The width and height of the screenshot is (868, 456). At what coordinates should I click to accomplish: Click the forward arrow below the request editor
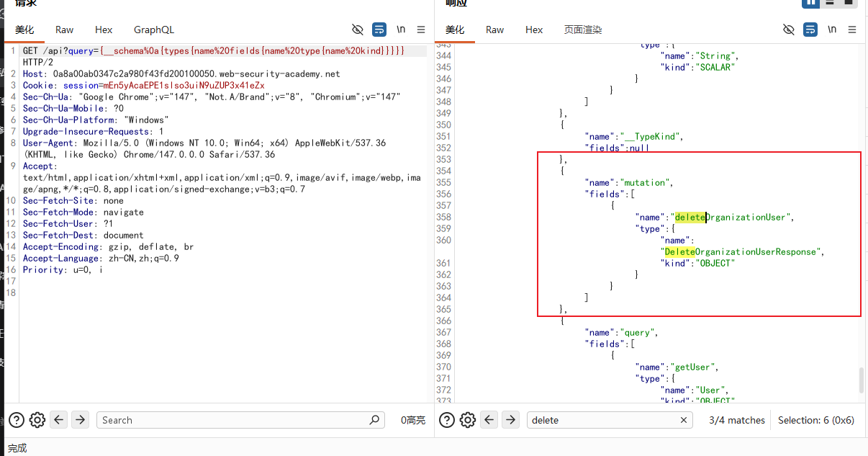81,420
